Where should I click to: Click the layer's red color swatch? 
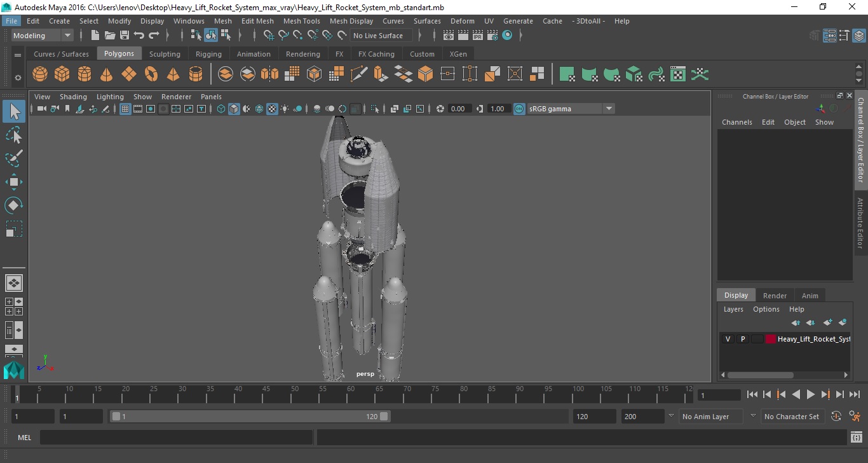pyautogui.click(x=771, y=339)
